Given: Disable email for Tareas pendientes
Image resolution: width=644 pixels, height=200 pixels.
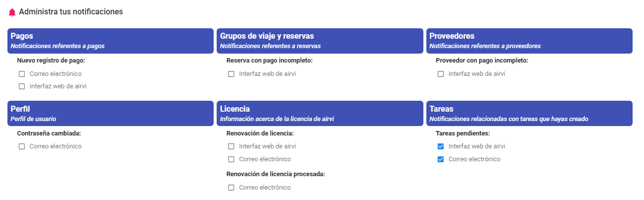Looking at the screenshot, I should pos(441,159).
